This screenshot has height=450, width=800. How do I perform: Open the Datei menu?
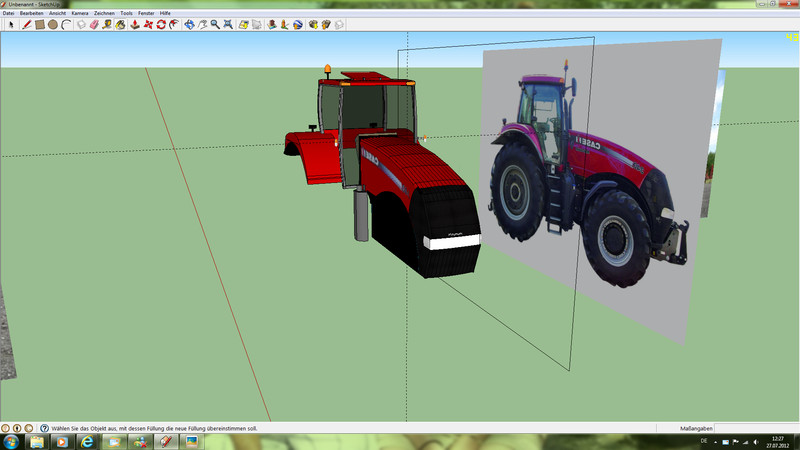[8, 13]
